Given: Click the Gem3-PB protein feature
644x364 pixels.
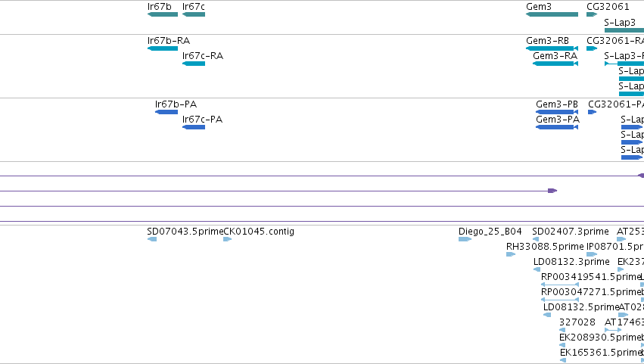Looking at the screenshot, I should click(x=557, y=112).
